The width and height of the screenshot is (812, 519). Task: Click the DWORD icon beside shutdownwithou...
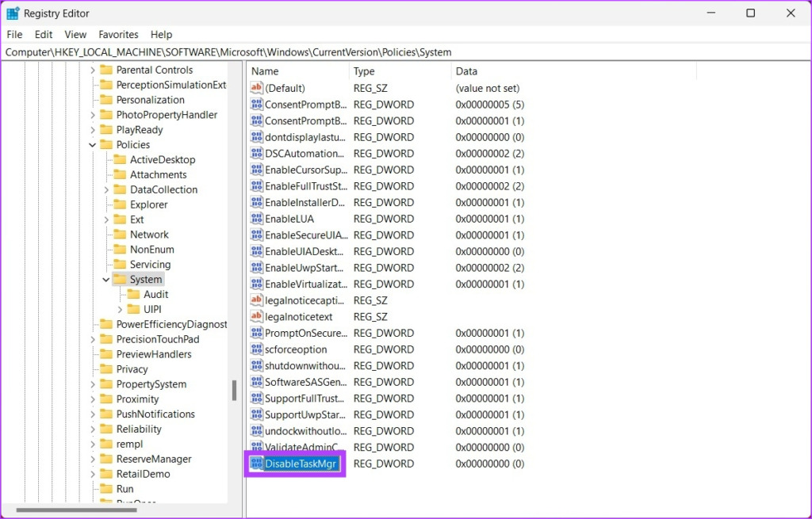pyautogui.click(x=256, y=365)
